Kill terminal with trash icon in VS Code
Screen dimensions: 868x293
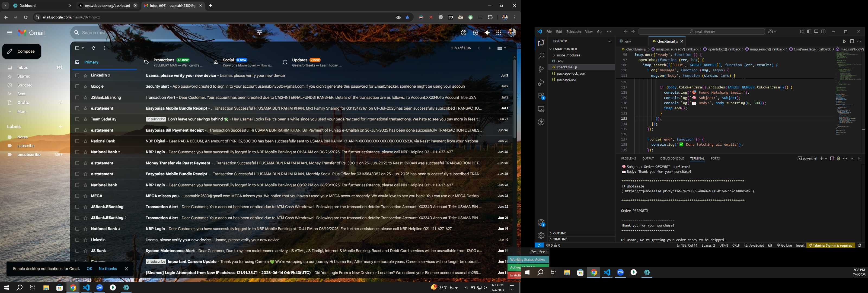click(x=838, y=158)
